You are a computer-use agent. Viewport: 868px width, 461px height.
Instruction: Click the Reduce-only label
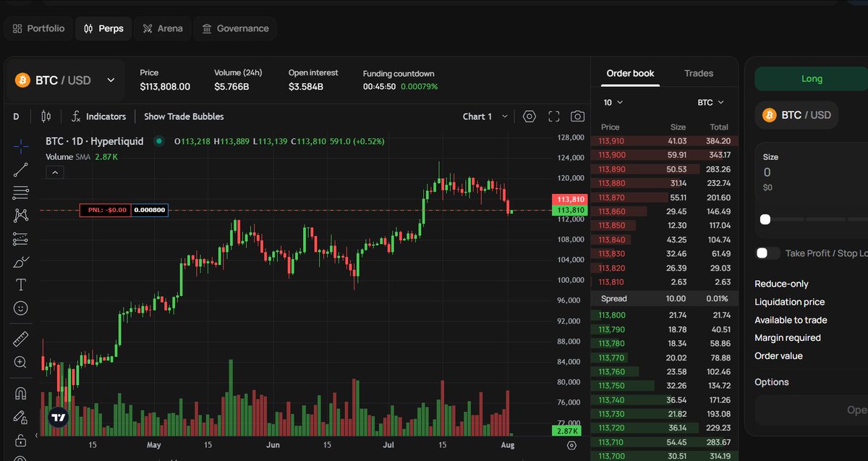pyautogui.click(x=782, y=284)
